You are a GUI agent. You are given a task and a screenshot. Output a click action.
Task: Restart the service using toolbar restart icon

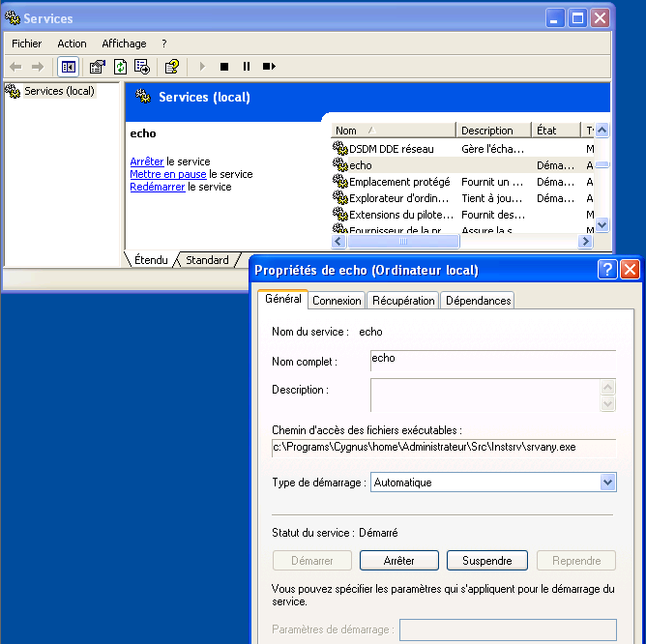tap(269, 67)
